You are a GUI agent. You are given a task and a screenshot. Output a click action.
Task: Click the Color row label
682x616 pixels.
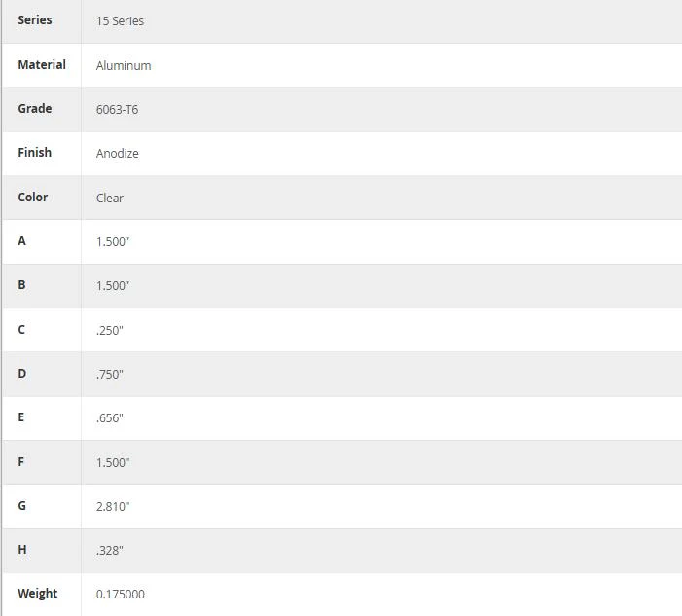click(x=33, y=198)
